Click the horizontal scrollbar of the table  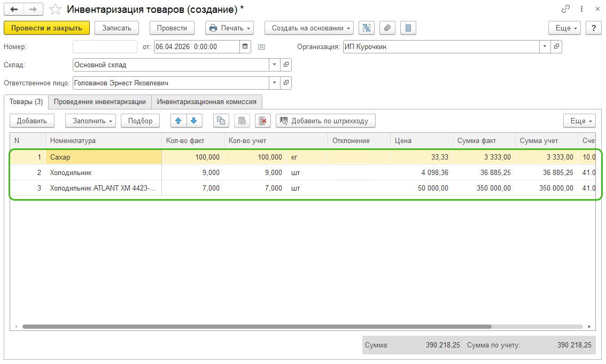pos(257,326)
